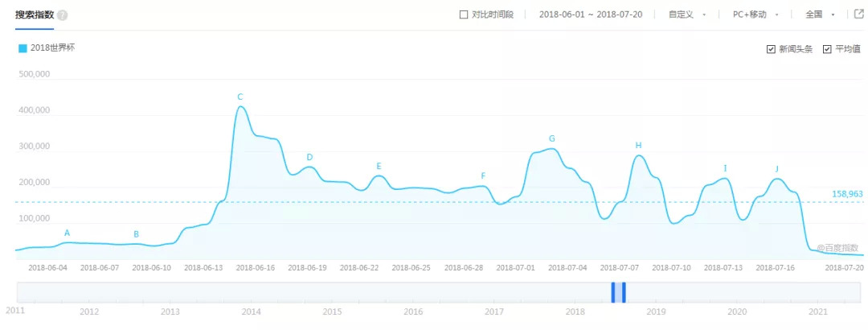Expand the PC+移动 device dropdown

tap(755, 14)
